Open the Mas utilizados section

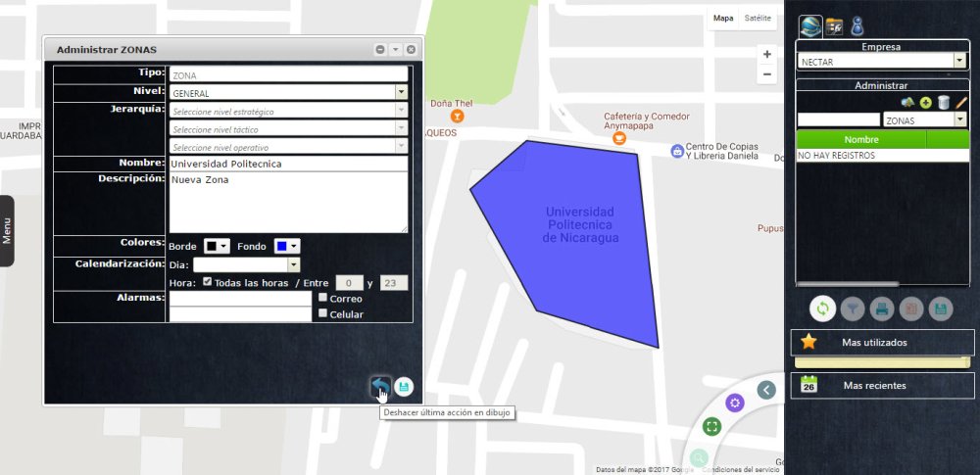(x=883, y=343)
